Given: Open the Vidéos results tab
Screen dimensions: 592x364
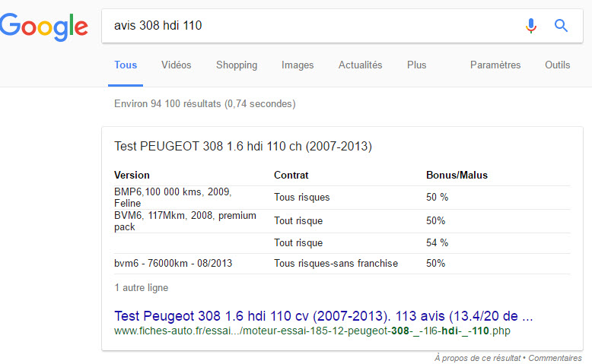Looking at the screenshot, I should coord(177,65).
